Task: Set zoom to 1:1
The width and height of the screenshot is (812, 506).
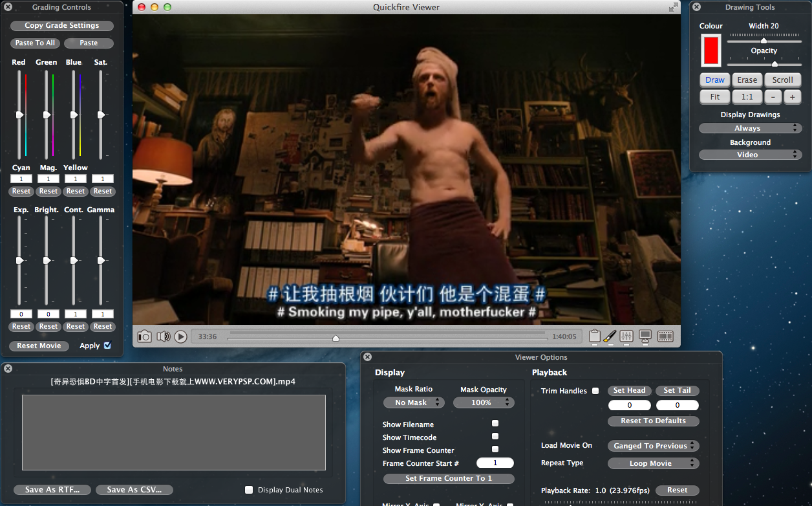Action: pos(747,97)
